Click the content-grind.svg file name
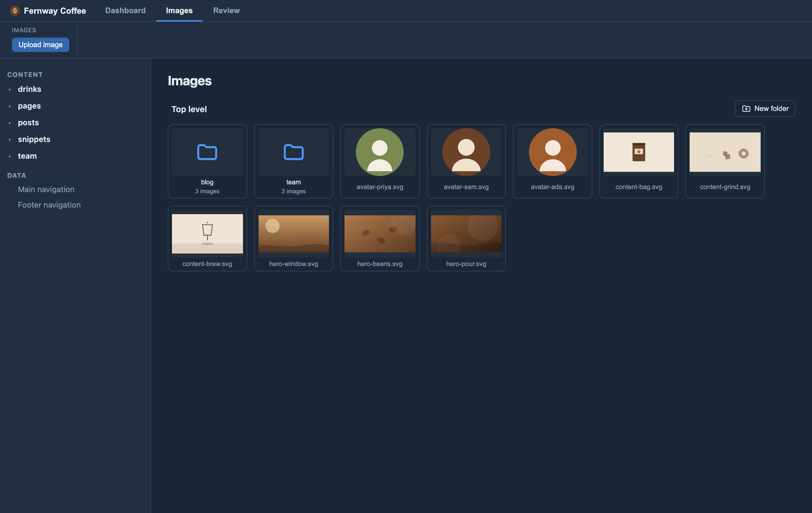The height and width of the screenshot is (513, 812). [725, 187]
